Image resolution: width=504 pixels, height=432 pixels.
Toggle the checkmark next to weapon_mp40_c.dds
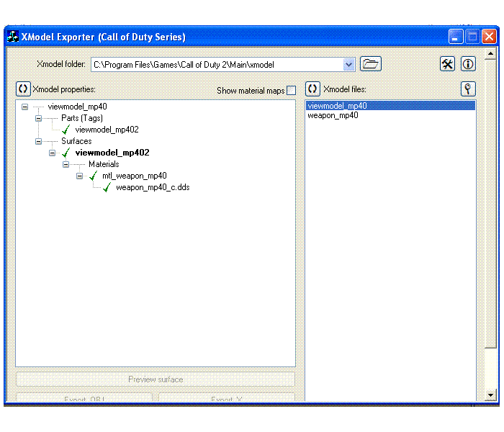(x=107, y=187)
